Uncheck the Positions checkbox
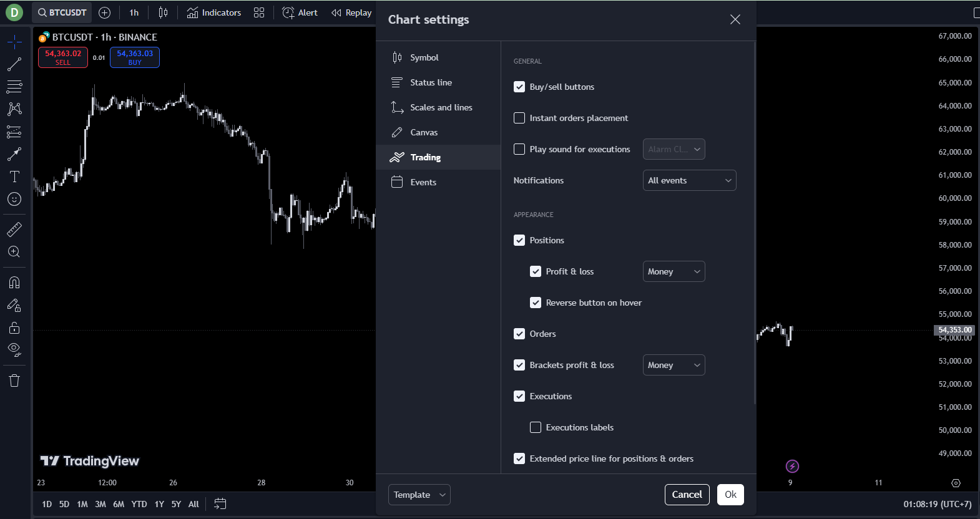Viewport: 980px width, 519px height. point(519,240)
